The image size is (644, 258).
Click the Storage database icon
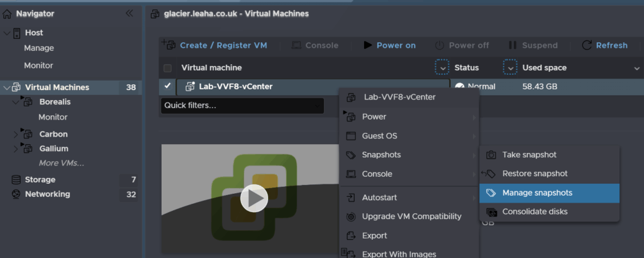pos(16,179)
